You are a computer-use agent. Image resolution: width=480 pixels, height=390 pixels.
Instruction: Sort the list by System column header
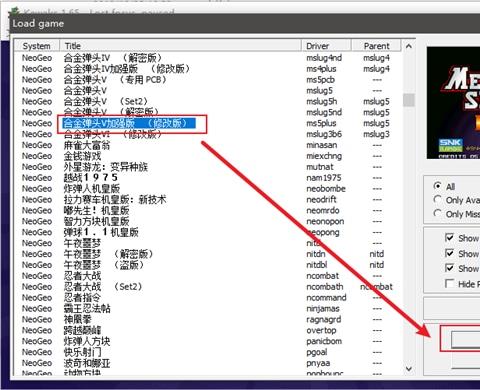[x=37, y=46]
